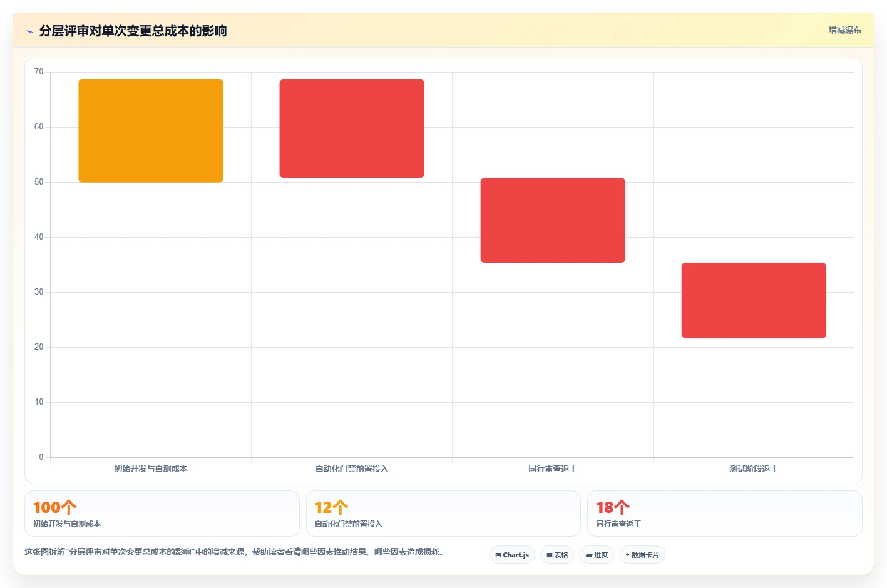Image resolution: width=887 pixels, height=588 pixels.
Task: Open the 12↑ 自动化门禁前置投入 data card
Action: click(x=443, y=514)
